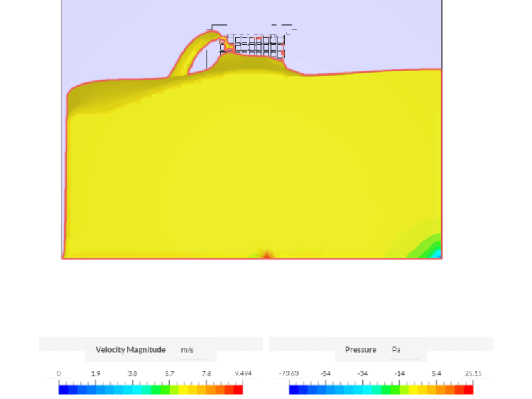Click dark blue end of velocity color bar

point(63,390)
